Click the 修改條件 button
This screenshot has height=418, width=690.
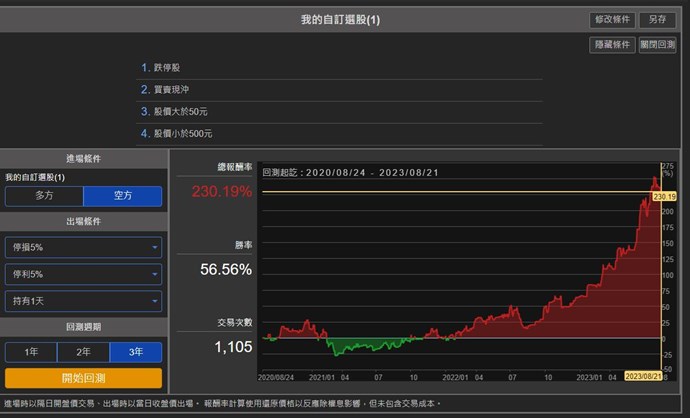click(x=613, y=19)
